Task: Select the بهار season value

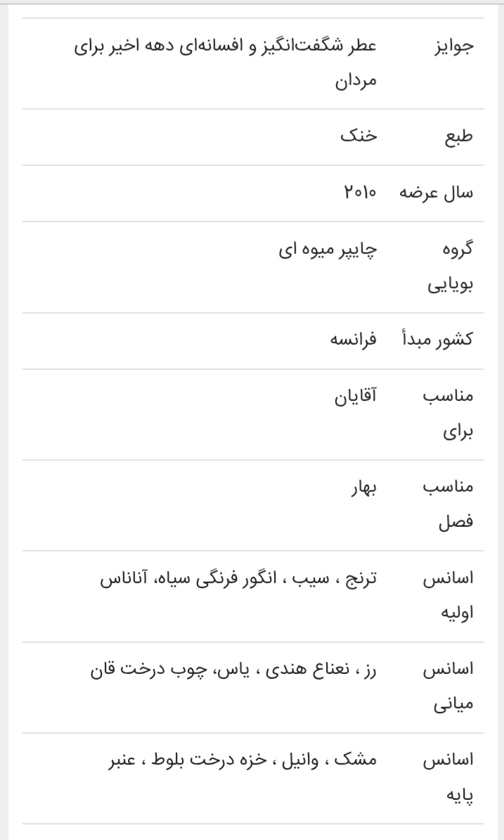Action: (364, 488)
